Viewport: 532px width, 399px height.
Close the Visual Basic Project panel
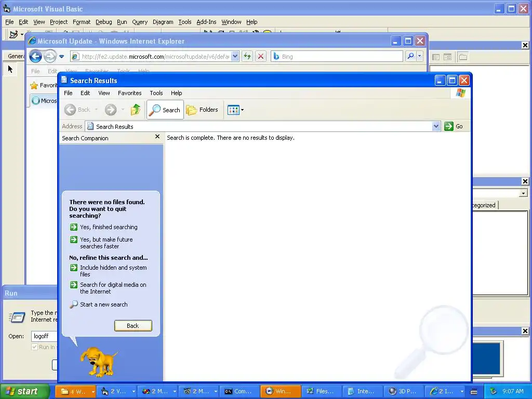point(525,45)
